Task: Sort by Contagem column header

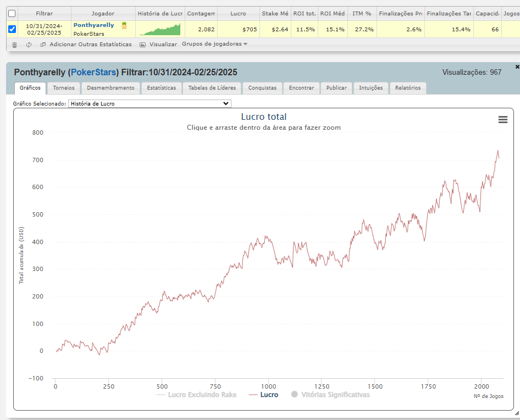Action: (201, 14)
